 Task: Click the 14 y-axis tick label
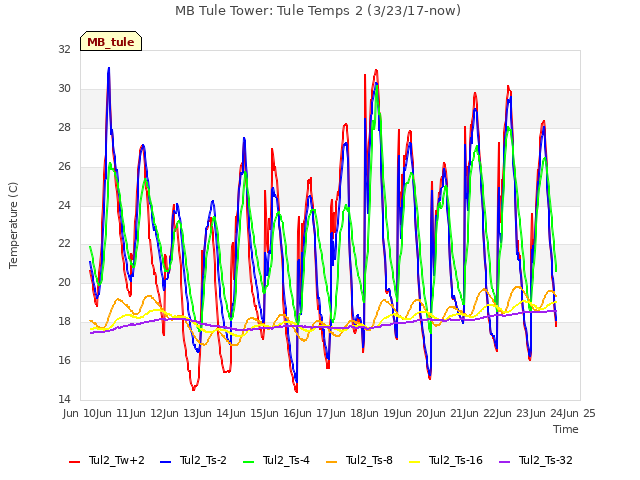(64, 399)
